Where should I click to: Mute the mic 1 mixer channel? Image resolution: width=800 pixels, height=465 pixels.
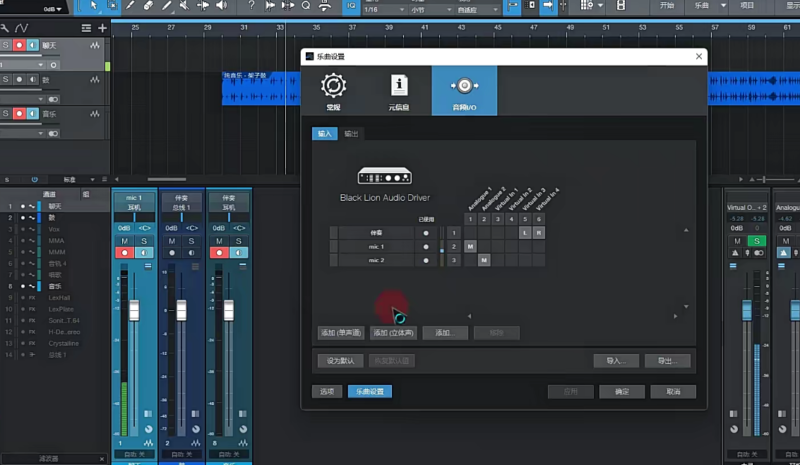125,241
